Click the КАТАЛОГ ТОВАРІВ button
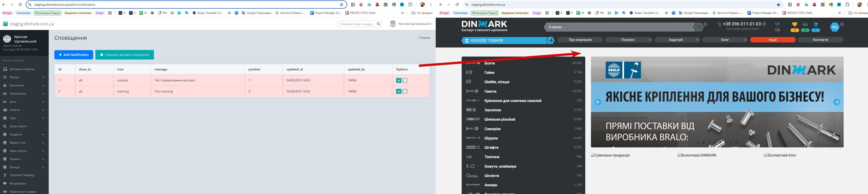Image resolution: width=868 pixels, height=194 pixels. (504, 40)
